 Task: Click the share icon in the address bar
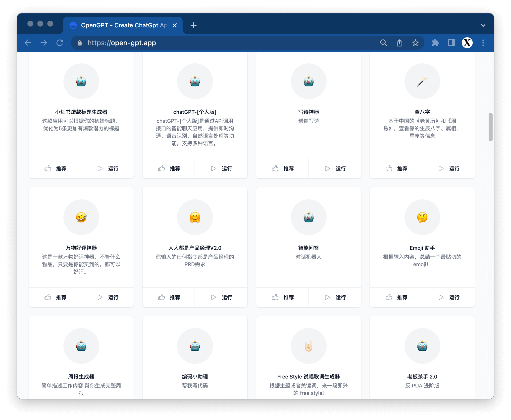click(399, 43)
